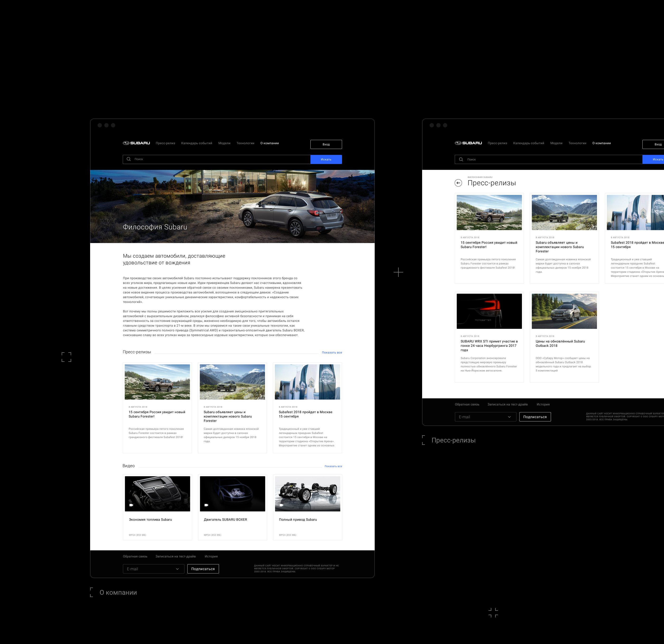Open the Двигатель SUBARU BOXER video thumbnail

[232, 494]
